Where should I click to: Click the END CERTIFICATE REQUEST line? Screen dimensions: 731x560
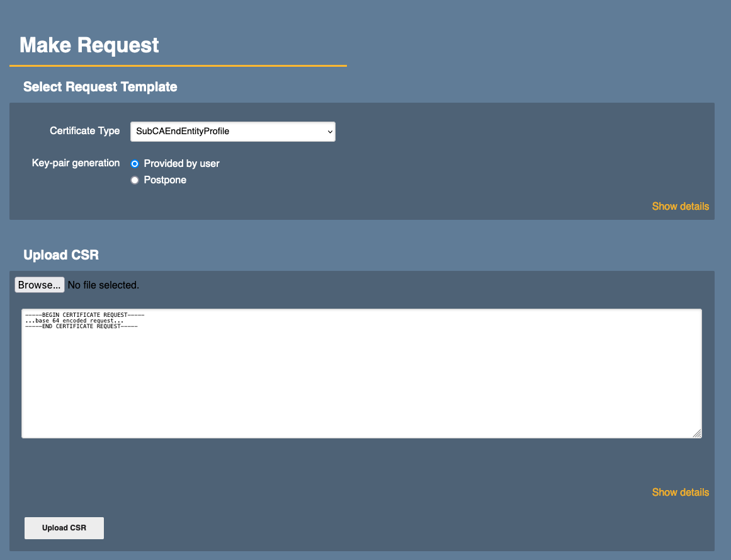(x=81, y=326)
